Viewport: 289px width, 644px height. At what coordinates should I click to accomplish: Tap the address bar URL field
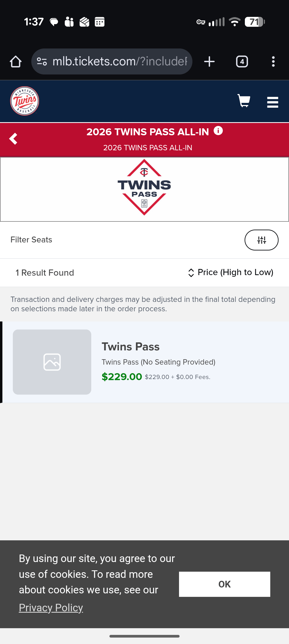pos(120,62)
